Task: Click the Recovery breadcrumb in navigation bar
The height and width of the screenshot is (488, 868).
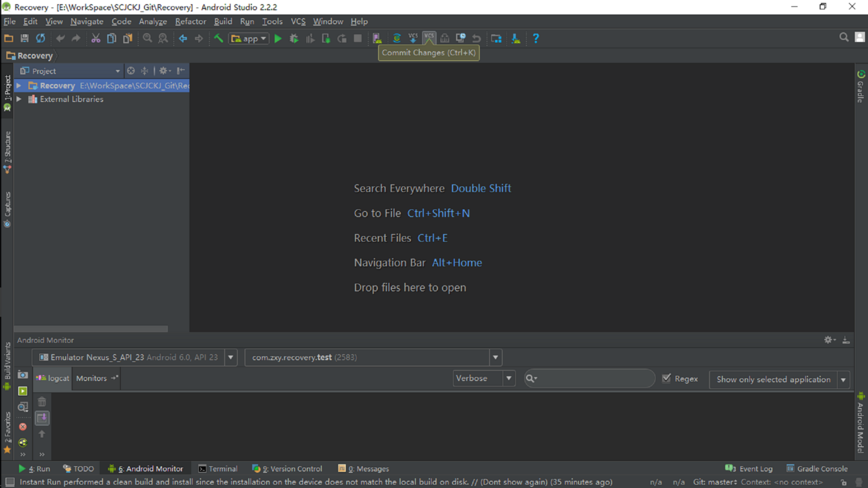Action: tap(30, 55)
